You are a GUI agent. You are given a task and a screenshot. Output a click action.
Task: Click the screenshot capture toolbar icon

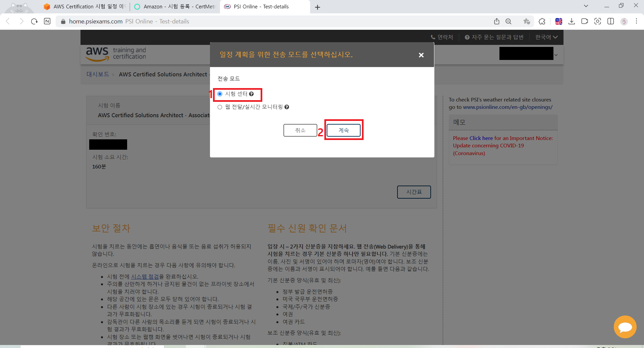598,21
